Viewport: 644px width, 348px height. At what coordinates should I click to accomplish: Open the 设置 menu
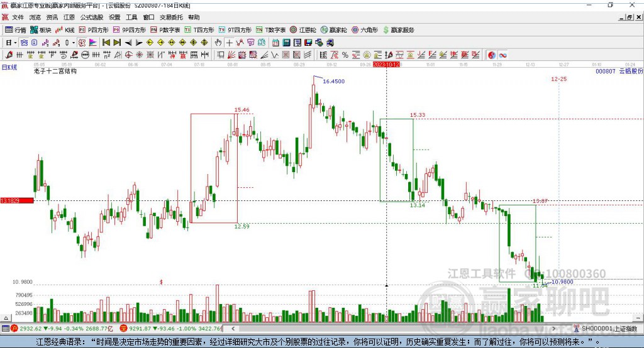pyautogui.click(x=114, y=17)
